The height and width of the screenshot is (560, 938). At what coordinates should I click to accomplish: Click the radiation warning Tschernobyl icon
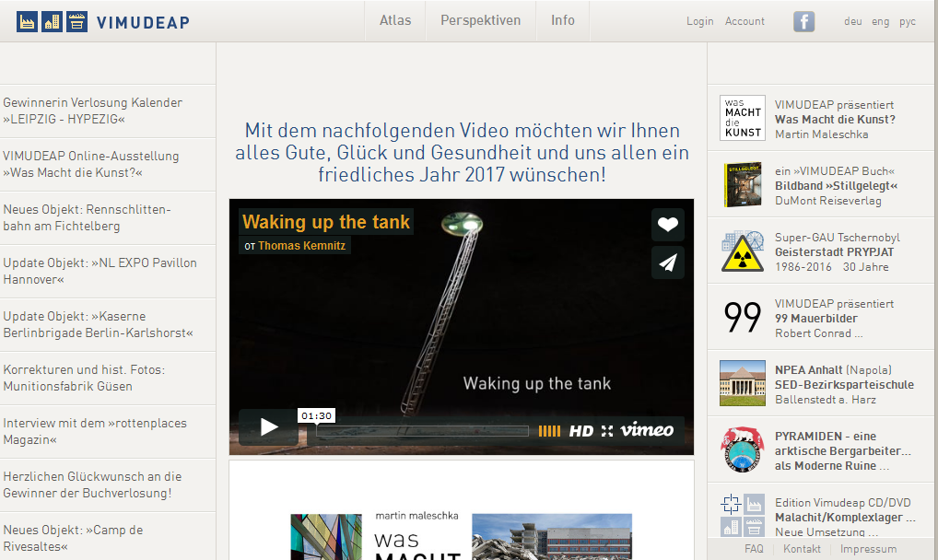click(743, 251)
